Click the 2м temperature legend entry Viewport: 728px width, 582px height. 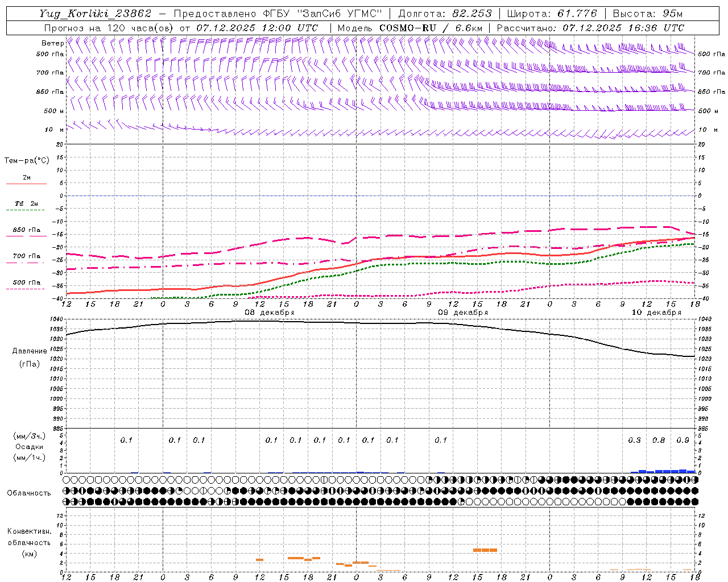click(27, 177)
